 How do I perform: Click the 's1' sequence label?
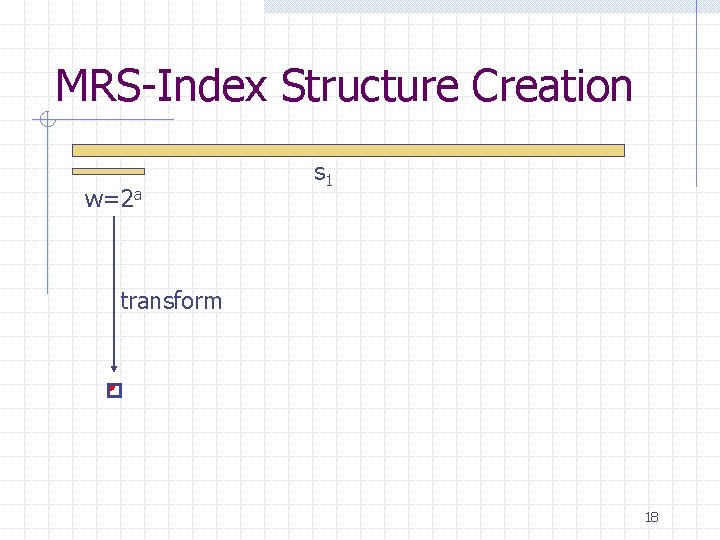click(323, 175)
